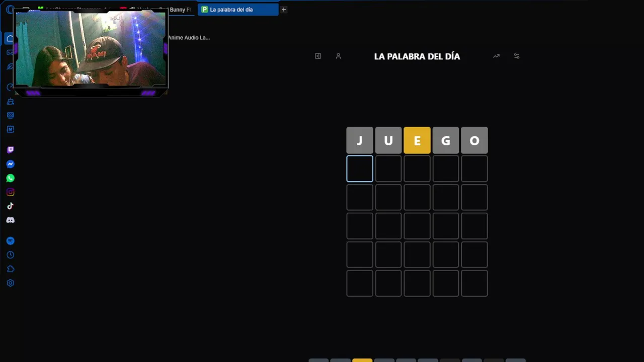This screenshot has height=362, width=644.
Task: Click the gray J tile
Action: pos(360,140)
